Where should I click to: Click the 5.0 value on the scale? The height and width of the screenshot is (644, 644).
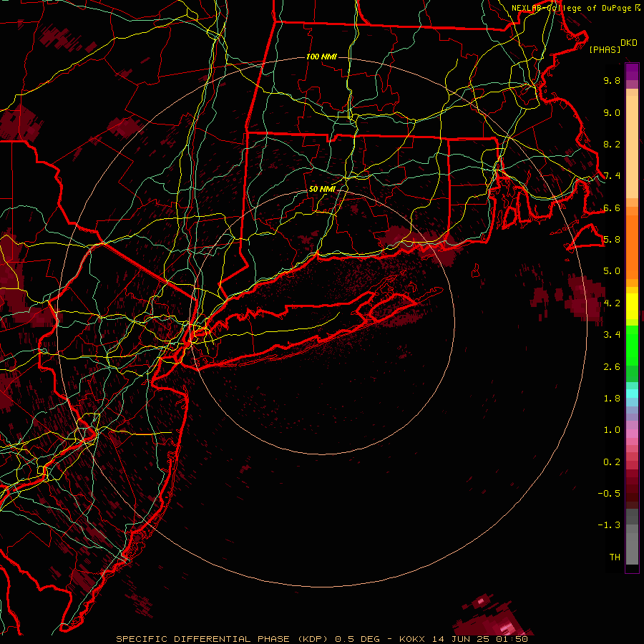612,271
